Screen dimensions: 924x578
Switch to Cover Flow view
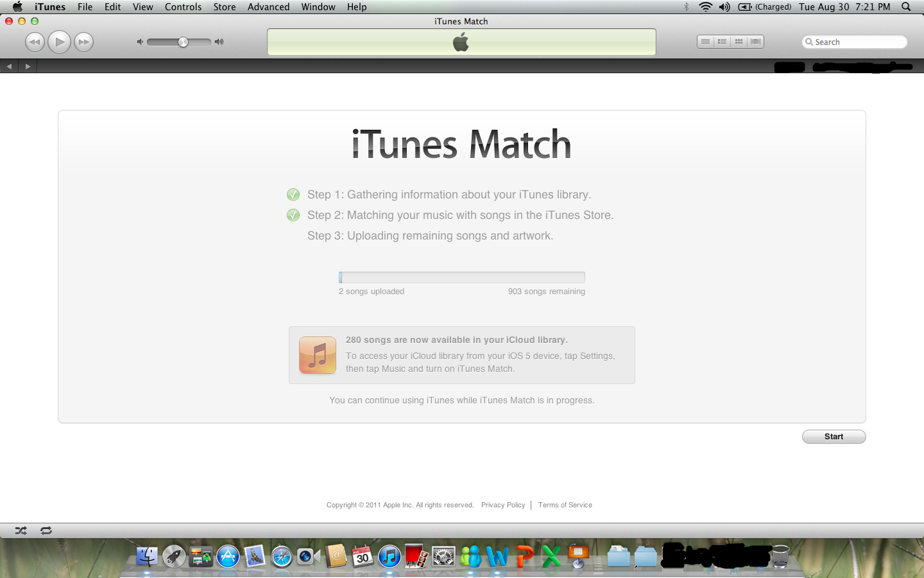755,42
